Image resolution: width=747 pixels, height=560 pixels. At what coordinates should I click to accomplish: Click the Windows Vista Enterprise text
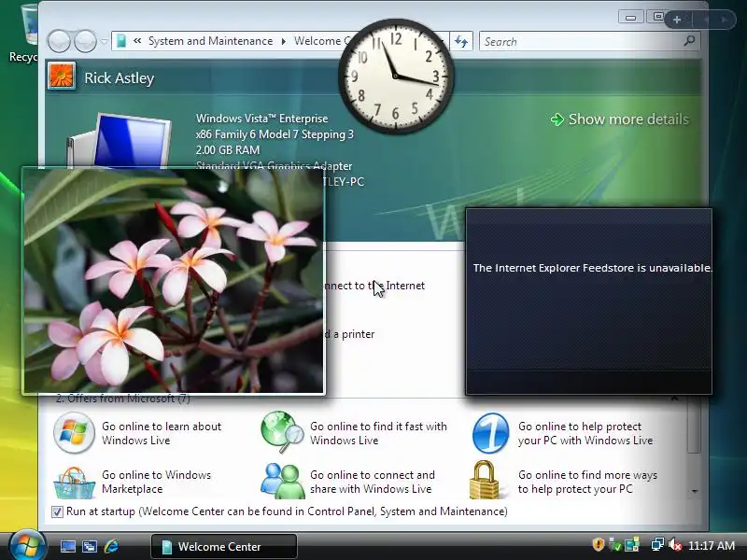(x=262, y=119)
